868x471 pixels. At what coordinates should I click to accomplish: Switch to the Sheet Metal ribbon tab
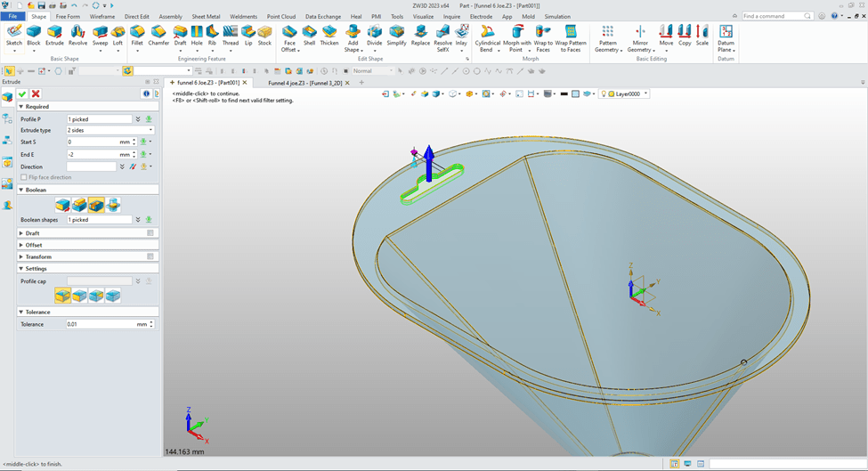coord(206,16)
